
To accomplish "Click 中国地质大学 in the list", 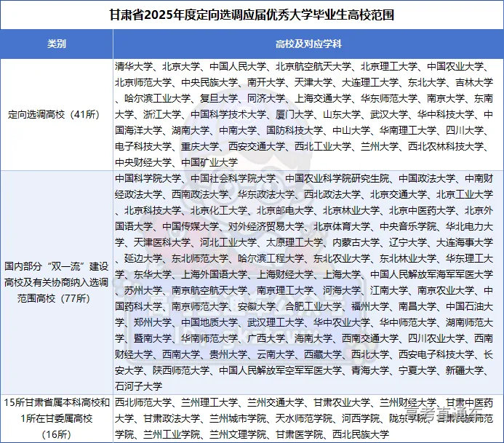I will (209, 322).
